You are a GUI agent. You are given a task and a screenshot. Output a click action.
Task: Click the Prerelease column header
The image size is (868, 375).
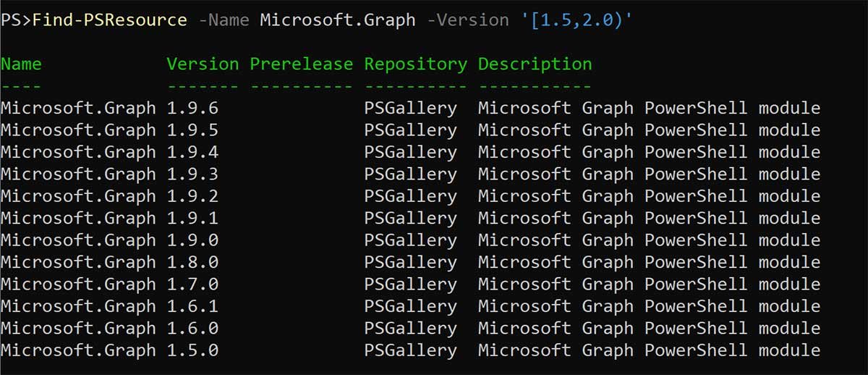point(301,64)
